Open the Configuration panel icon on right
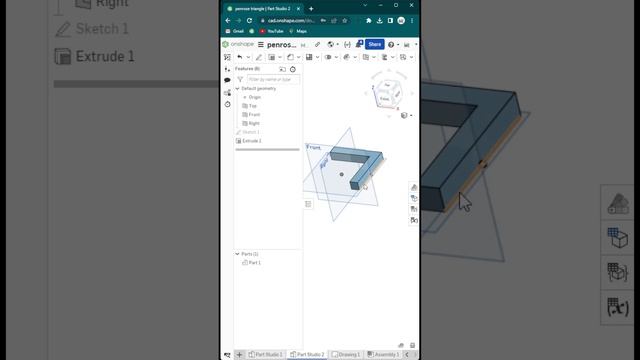The width and height of the screenshot is (640, 360). (414, 198)
